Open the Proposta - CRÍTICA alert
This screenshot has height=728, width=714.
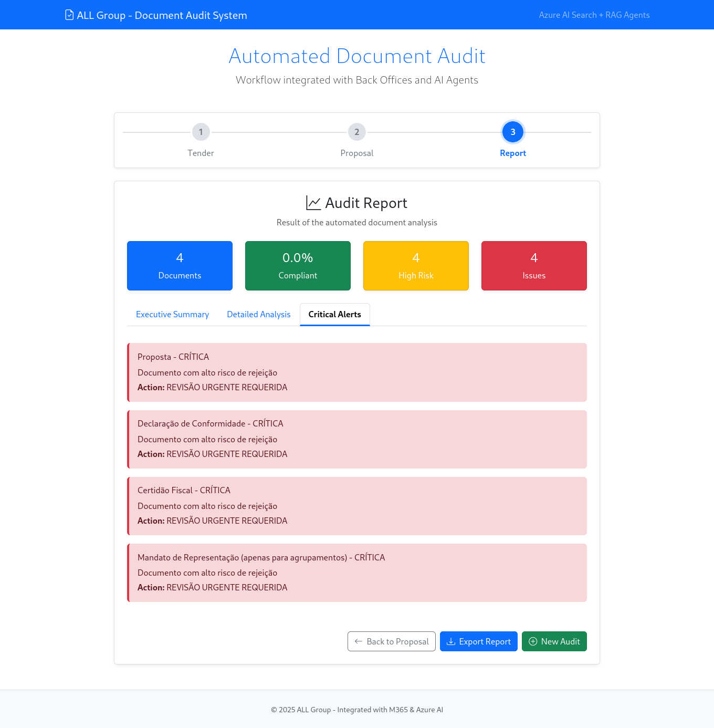pyautogui.click(x=357, y=372)
